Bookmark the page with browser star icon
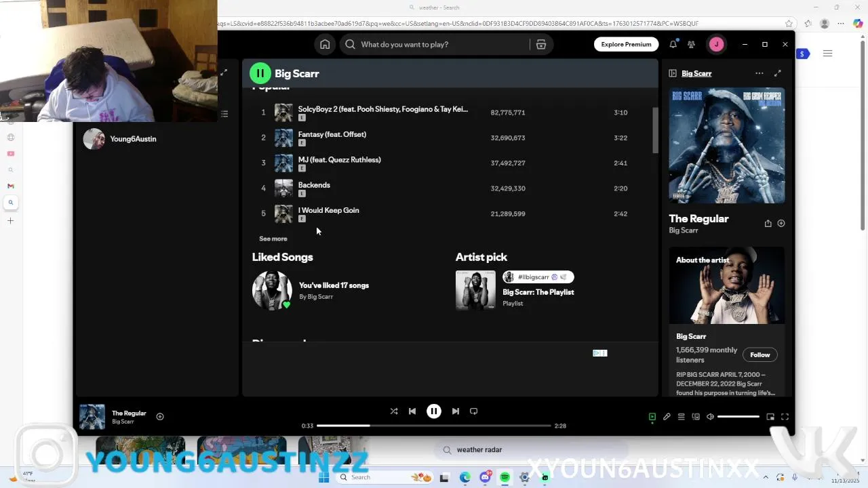This screenshot has width=868, height=488. tap(789, 24)
